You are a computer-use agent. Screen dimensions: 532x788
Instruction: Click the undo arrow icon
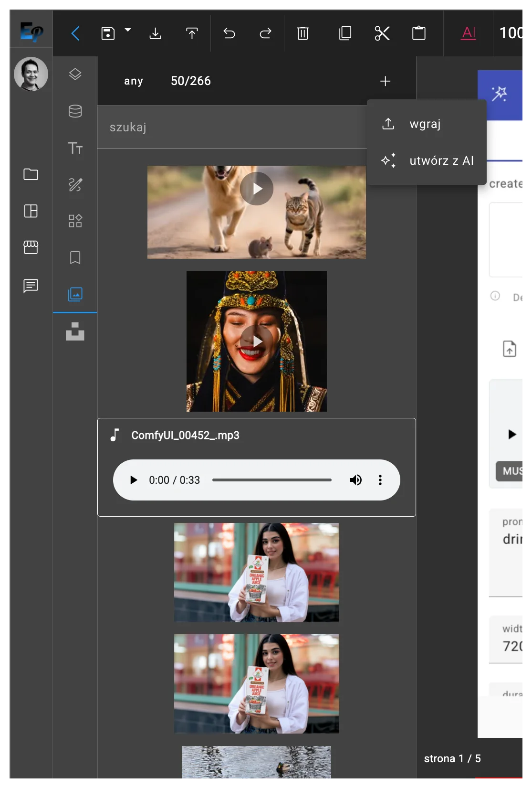[x=229, y=33]
